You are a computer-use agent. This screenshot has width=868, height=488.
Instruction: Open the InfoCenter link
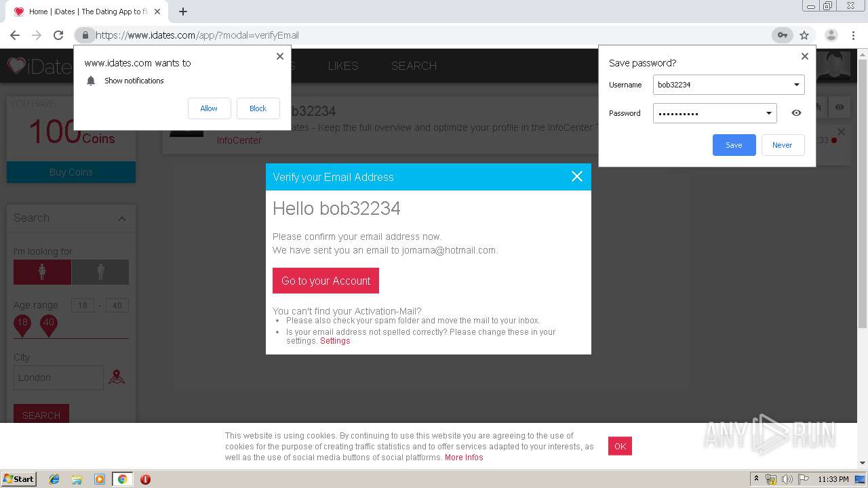point(239,140)
